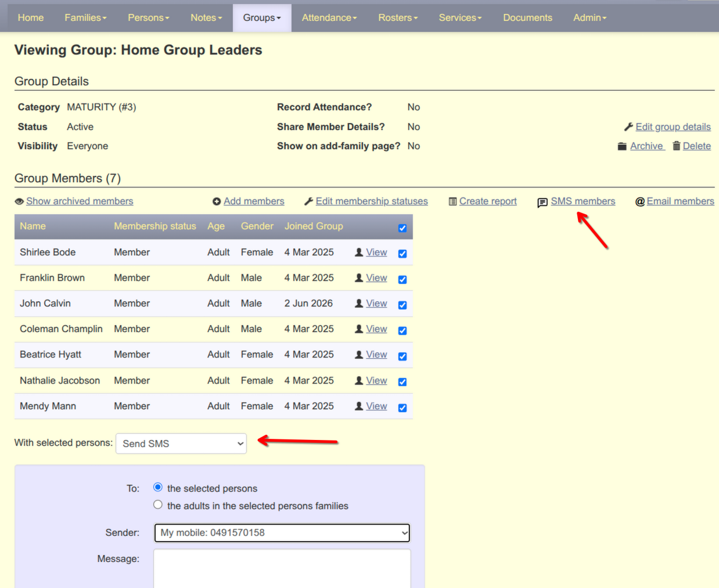Image resolution: width=719 pixels, height=588 pixels.
Task: Click Show archived members link
Action: point(80,201)
